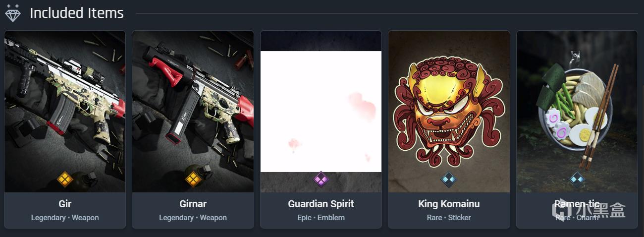The width and height of the screenshot is (644, 237).
Task: Select the gold Legendary rarity badge on Girnar
Action: 193,179
